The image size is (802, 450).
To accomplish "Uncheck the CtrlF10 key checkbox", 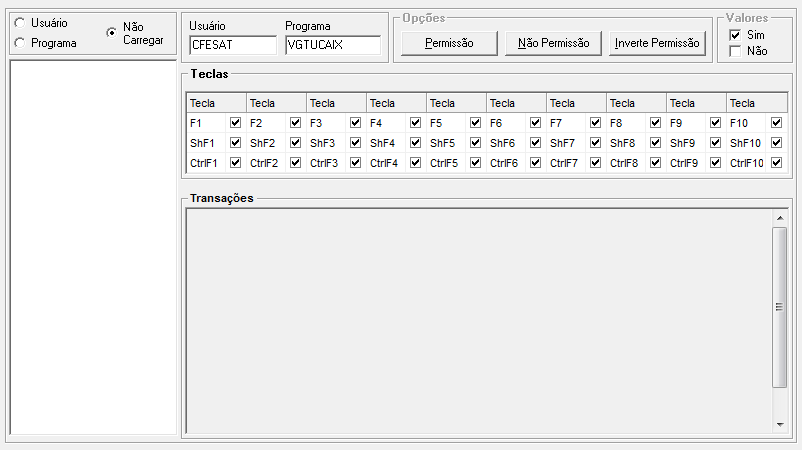I will pyautogui.click(x=776, y=163).
